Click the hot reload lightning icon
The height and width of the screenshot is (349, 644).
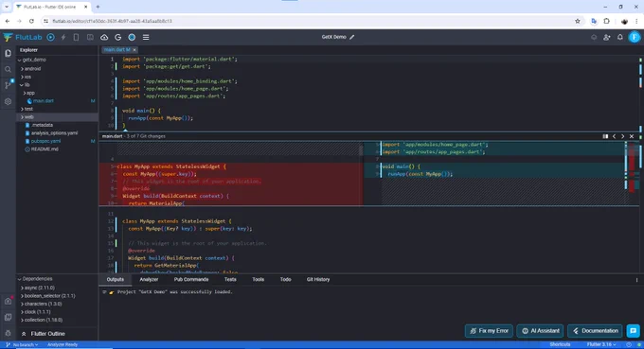(63, 37)
